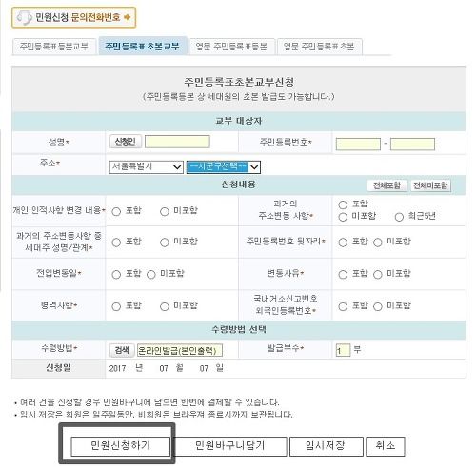Image resolution: width=476 pixels, height=467 pixels.
Task: Open 영문 주민등록표초본 tab
Action: point(319,47)
